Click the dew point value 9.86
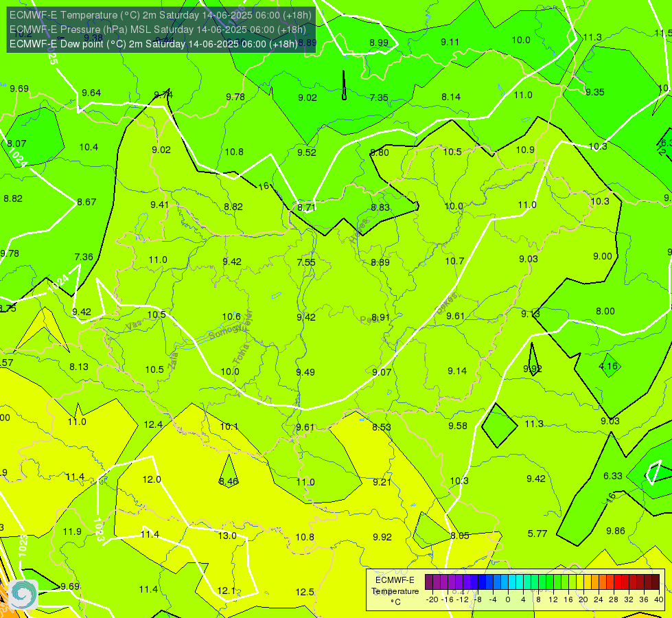The height and width of the screenshot is (618, 672). point(616,531)
